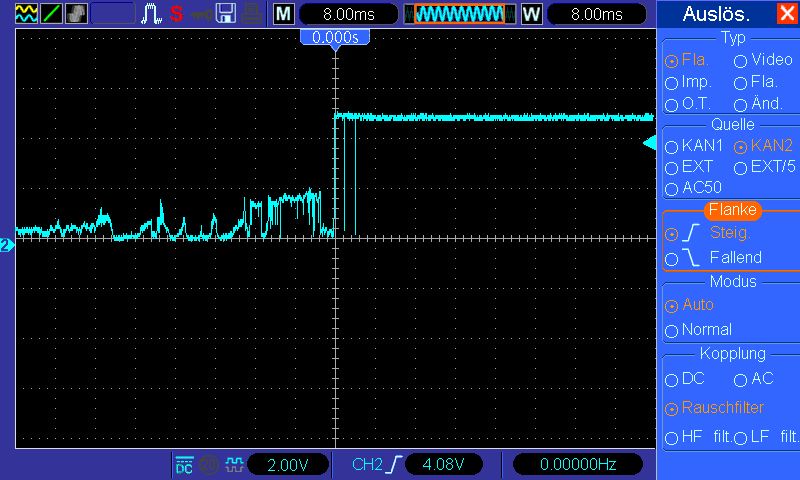The image size is (800, 480).
Task: Choose KAN1 as trigger source
Action: pyautogui.click(x=694, y=146)
